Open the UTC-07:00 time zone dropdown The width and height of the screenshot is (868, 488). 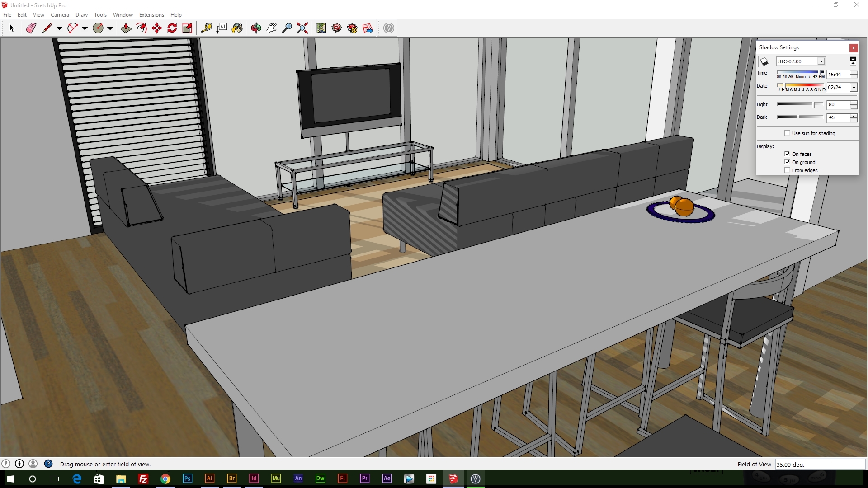(x=821, y=61)
